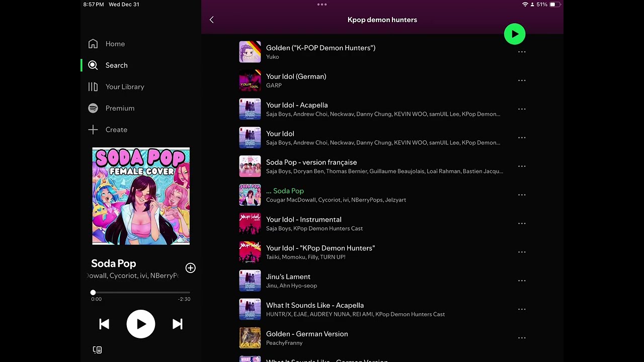
Task: Click the Spotify logo icon beside Premium
Action: 93,108
